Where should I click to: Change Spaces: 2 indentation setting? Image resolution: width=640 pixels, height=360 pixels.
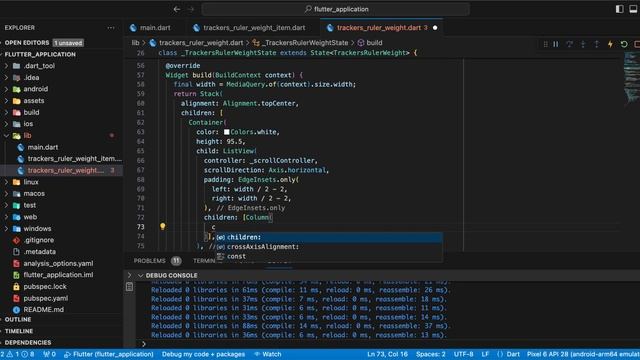pyautogui.click(x=431, y=354)
